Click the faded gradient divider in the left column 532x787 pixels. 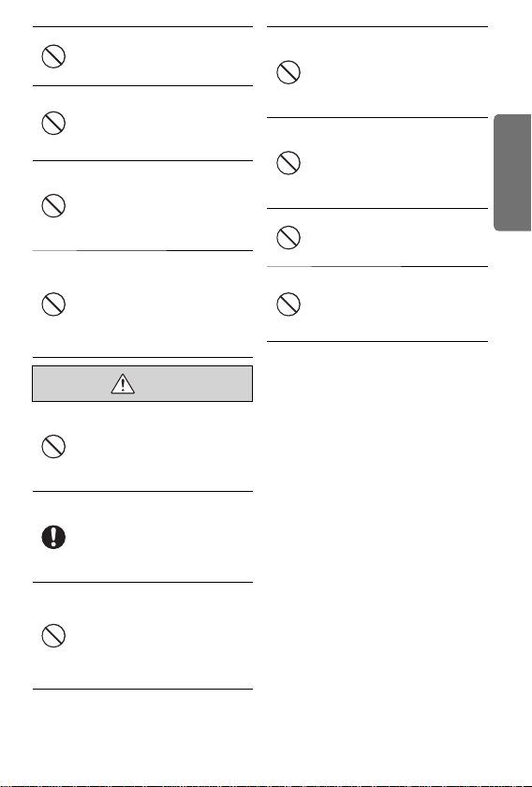tap(142, 250)
